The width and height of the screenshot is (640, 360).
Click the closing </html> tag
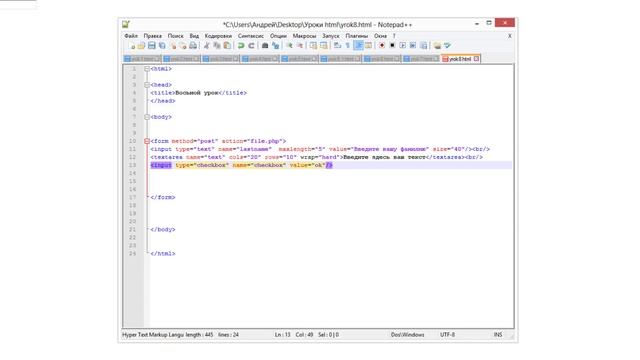(162, 253)
